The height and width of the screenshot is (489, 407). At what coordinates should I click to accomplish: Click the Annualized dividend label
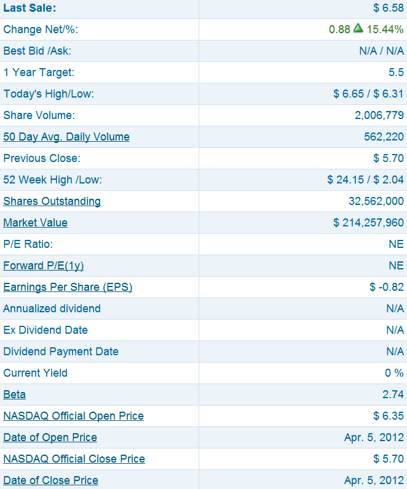52,308
